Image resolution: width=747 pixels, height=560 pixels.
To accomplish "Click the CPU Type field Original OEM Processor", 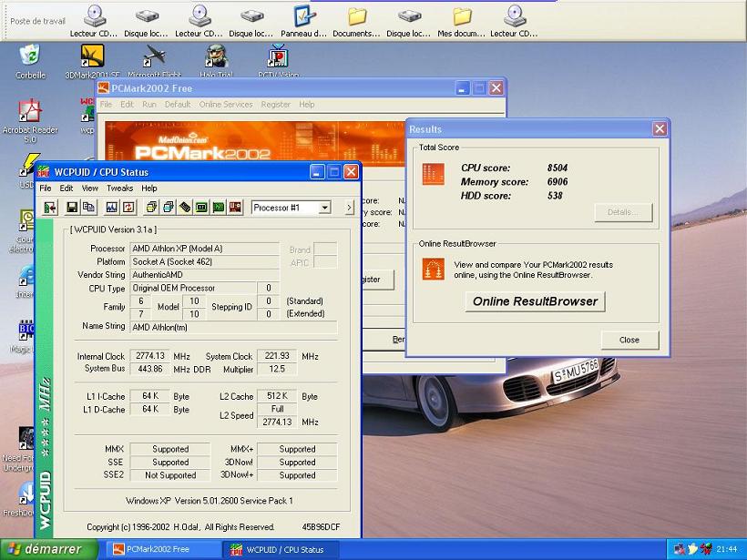I will (193, 288).
